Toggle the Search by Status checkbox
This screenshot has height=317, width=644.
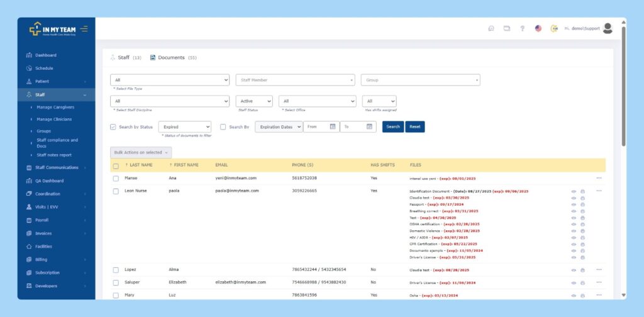113,127
